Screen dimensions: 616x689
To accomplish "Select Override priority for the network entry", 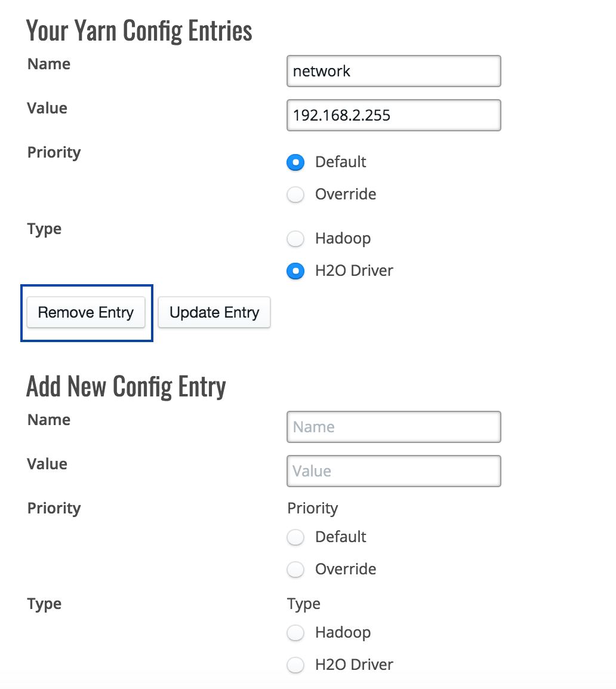I will click(295, 194).
